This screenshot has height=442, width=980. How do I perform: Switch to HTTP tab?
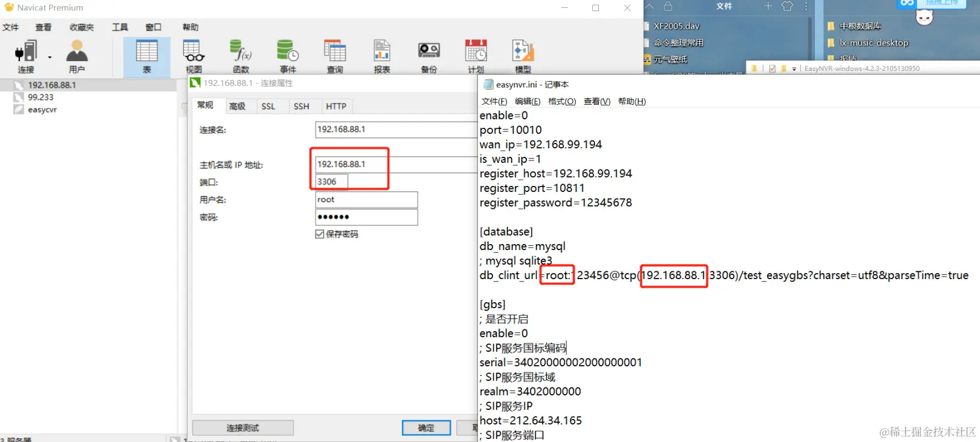coord(336,106)
